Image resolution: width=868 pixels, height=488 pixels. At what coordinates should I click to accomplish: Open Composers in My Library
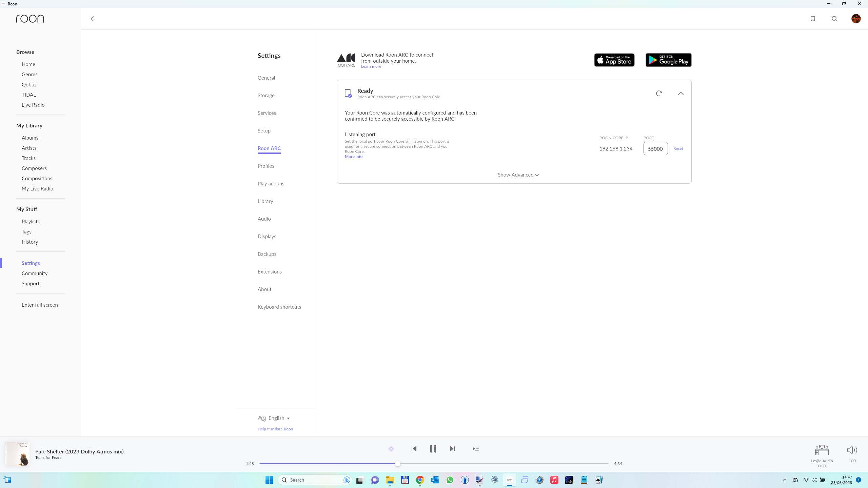tap(34, 168)
